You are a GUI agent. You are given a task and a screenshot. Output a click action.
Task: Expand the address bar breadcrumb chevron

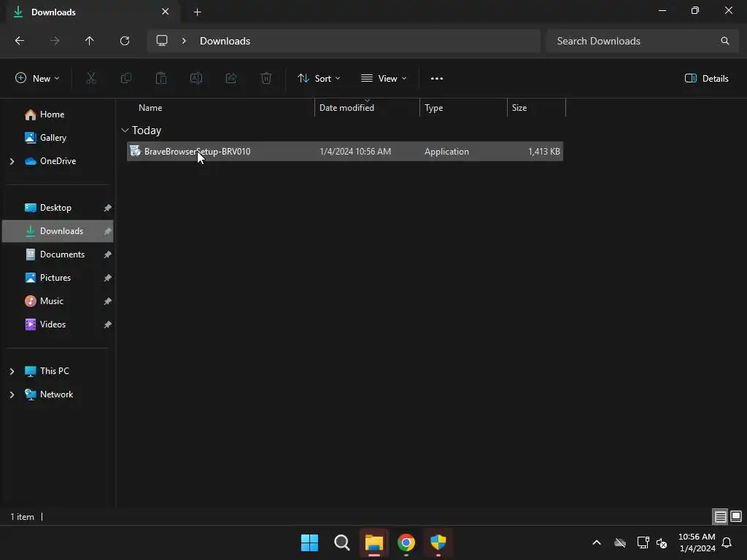(184, 41)
